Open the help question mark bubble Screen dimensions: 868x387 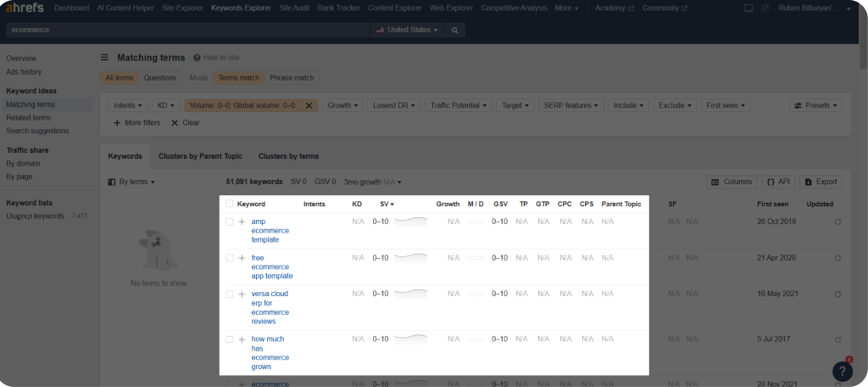(x=841, y=371)
